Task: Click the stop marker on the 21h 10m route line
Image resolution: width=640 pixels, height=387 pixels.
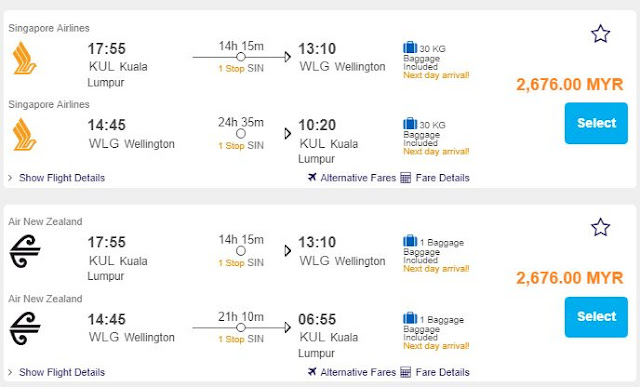Action: (x=241, y=327)
